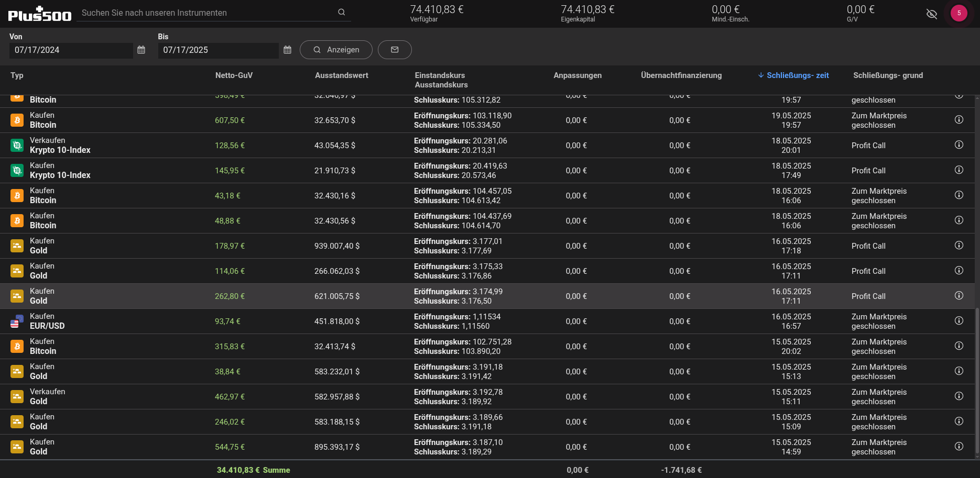Click the Ausstandswert column header
Screen dimensions: 980x478
(x=341, y=75)
